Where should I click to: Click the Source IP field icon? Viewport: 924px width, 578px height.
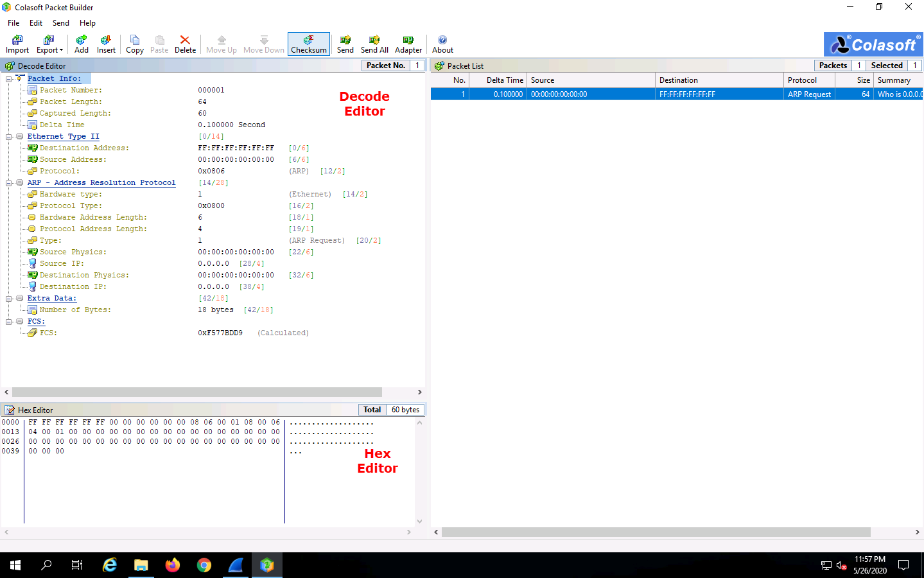(33, 263)
